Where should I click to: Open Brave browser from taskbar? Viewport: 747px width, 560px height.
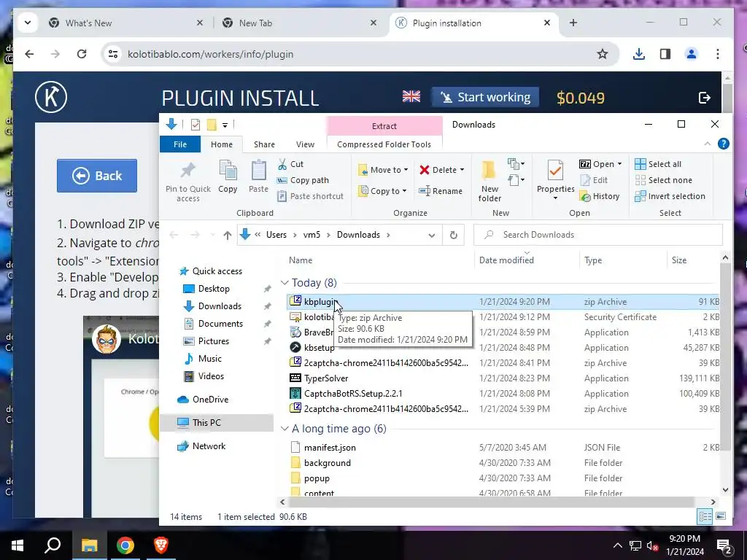pyautogui.click(x=161, y=545)
